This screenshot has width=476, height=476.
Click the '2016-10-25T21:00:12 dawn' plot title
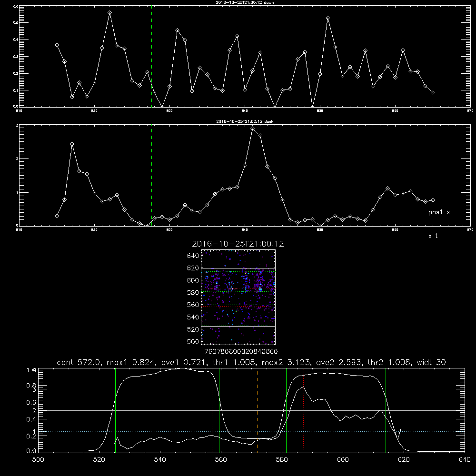[245, 2]
